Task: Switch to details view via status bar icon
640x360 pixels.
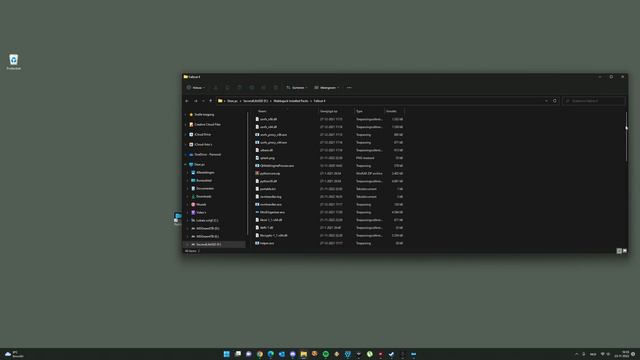Action: tap(619, 251)
